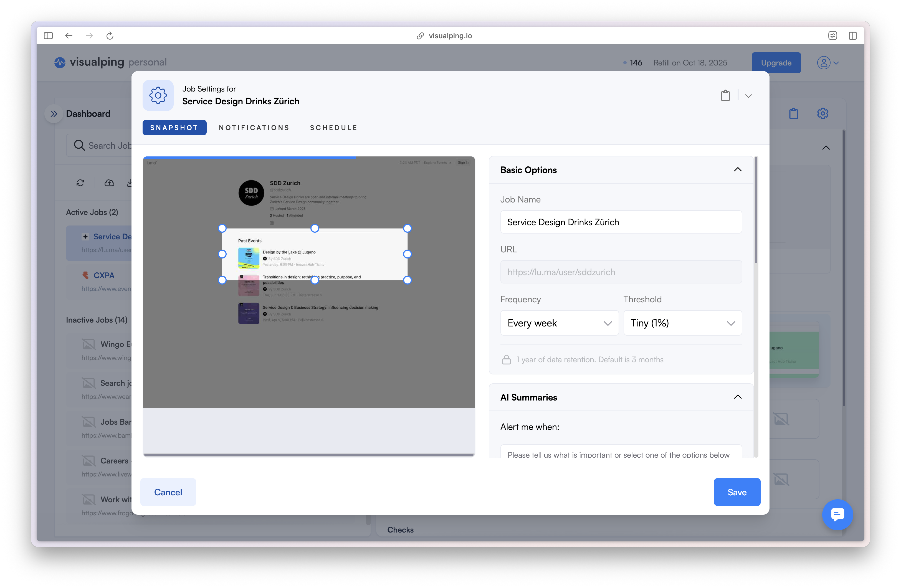Switch to the Schedule tab
The height and width of the screenshot is (588, 901).
point(333,128)
